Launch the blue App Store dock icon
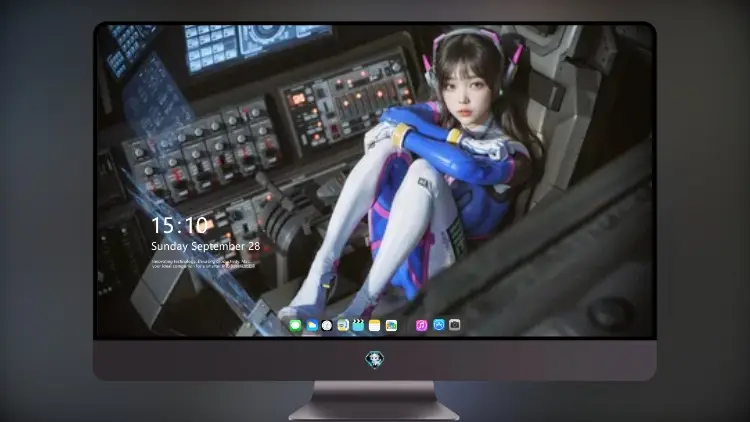The image size is (750, 422). point(439,325)
